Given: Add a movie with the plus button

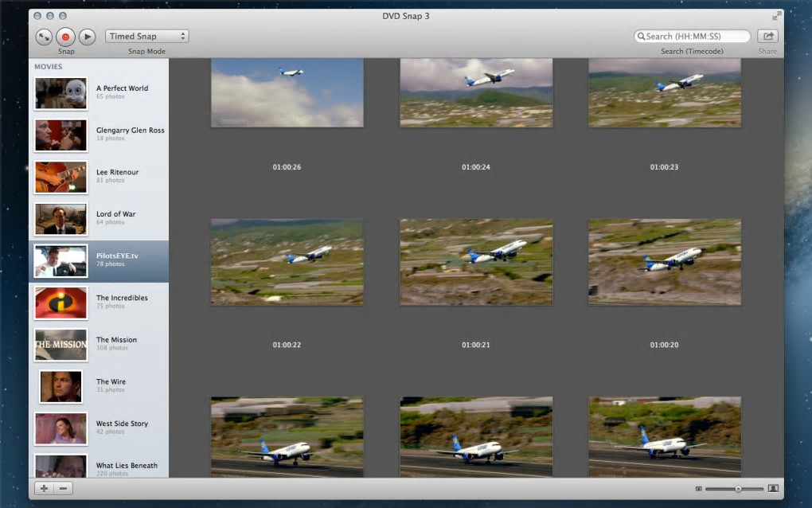Looking at the screenshot, I should click(44, 488).
